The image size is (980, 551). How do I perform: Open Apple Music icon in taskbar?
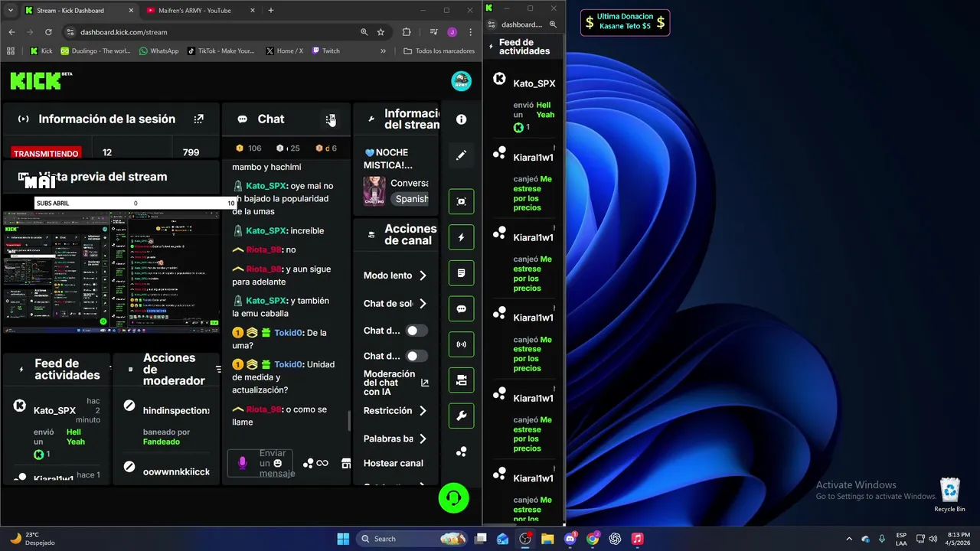tap(637, 539)
